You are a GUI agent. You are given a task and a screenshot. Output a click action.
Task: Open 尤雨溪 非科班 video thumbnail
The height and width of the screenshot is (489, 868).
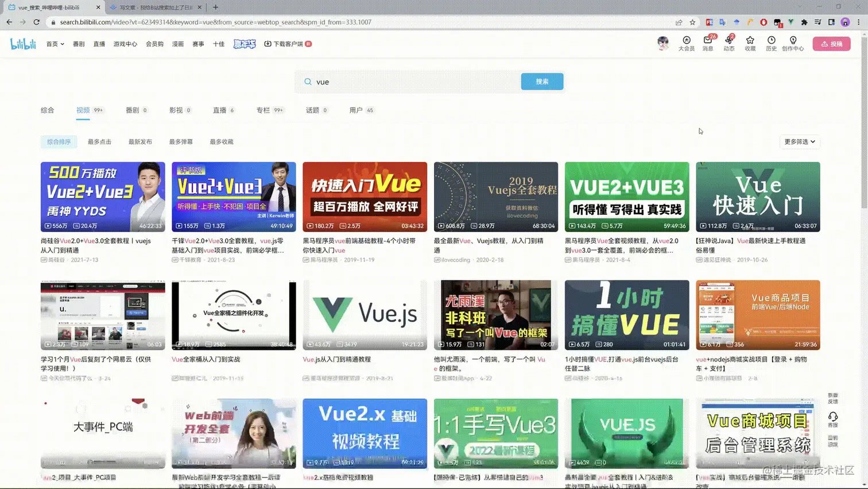(496, 315)
